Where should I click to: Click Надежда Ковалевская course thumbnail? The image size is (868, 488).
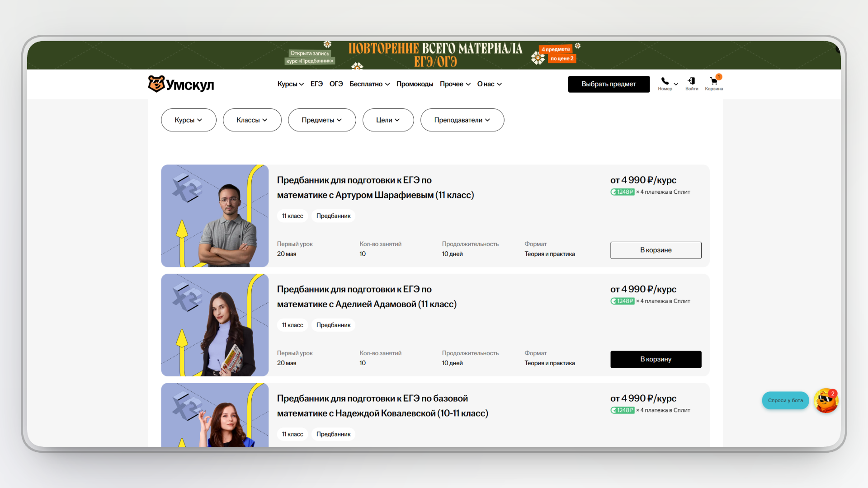click(x=215, y=415)
